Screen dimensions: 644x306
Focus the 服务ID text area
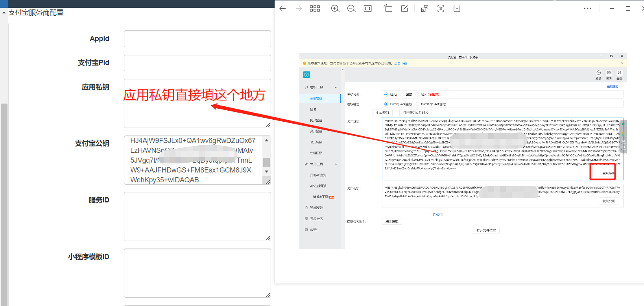pos(197,216)
